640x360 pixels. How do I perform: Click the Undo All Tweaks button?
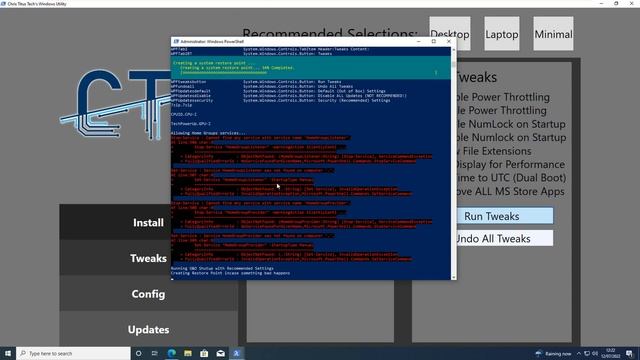[505, 238]
